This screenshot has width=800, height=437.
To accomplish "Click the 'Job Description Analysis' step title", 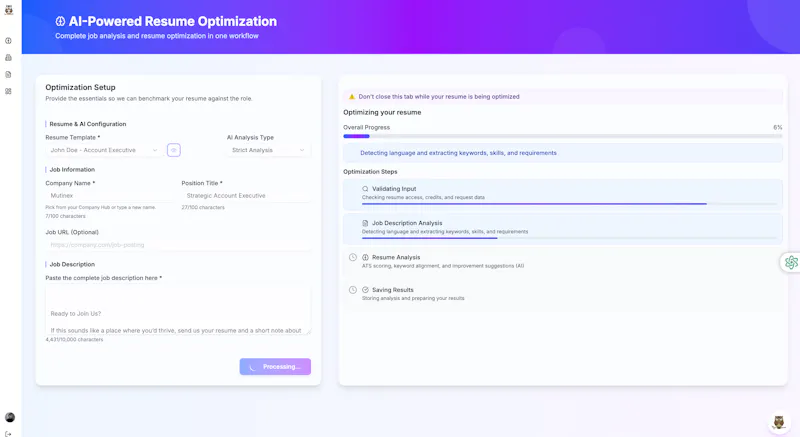I will 407,223.
